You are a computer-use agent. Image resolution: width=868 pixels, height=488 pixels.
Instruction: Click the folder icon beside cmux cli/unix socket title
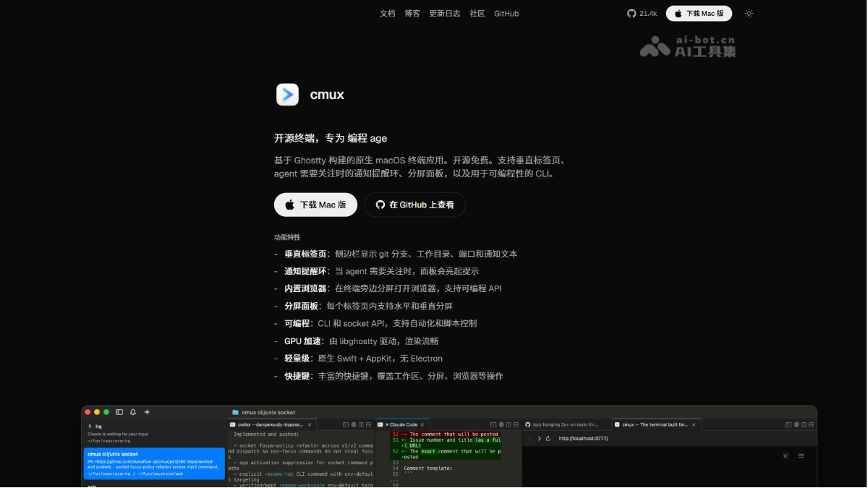coord(235,412)
